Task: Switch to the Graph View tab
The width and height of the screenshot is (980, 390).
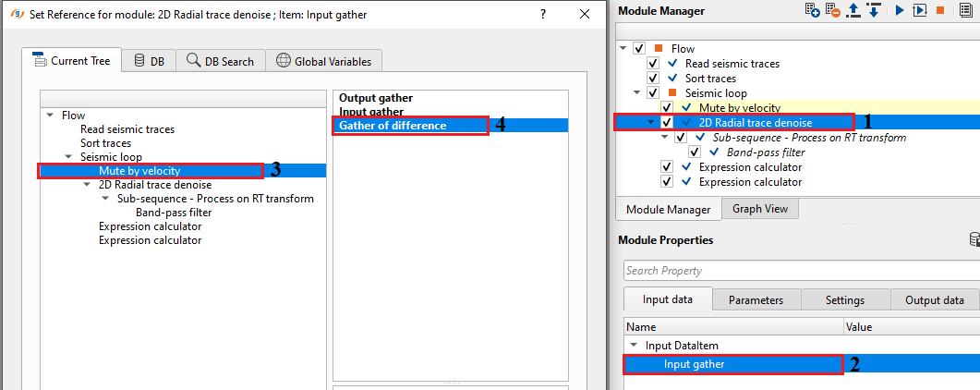Action: click(x=759, y=209)
